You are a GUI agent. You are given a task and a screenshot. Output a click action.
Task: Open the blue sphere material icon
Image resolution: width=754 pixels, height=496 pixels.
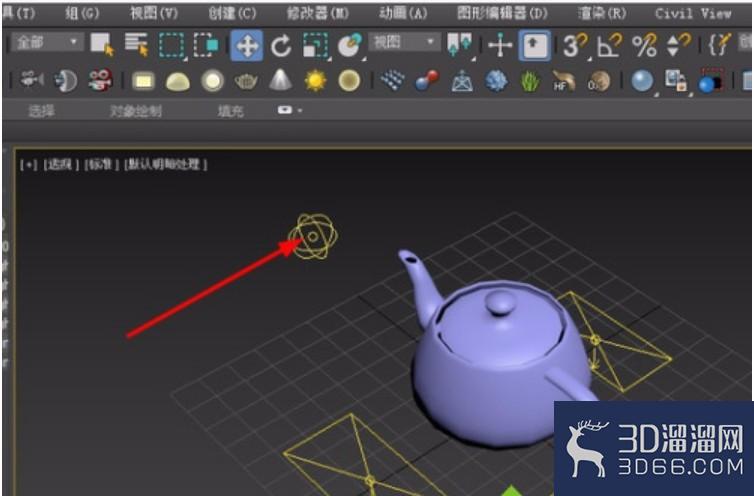[x=642, y=81]
